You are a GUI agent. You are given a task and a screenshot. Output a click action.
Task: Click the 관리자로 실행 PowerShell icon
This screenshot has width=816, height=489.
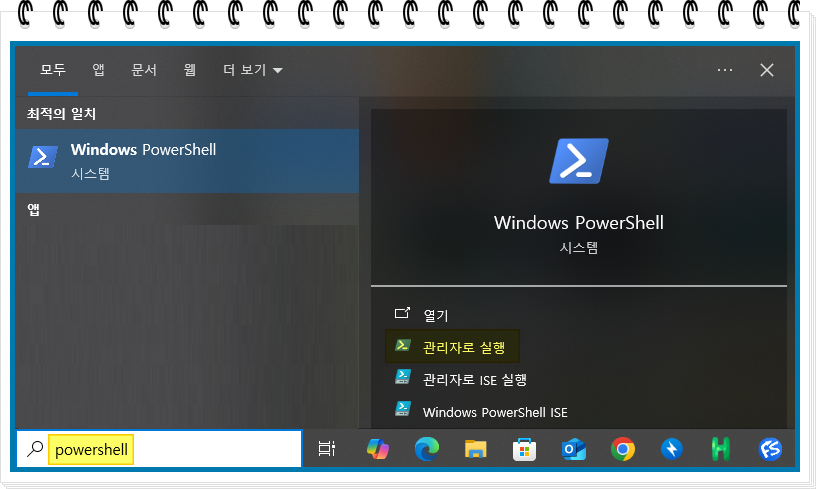[x=402, y=345]
